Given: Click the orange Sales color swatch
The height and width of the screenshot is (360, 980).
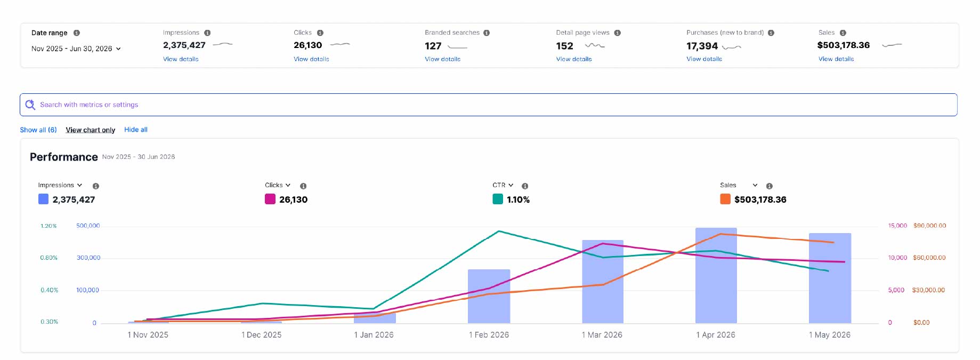Looking at the screenshot, I should (x=725, y=199).
